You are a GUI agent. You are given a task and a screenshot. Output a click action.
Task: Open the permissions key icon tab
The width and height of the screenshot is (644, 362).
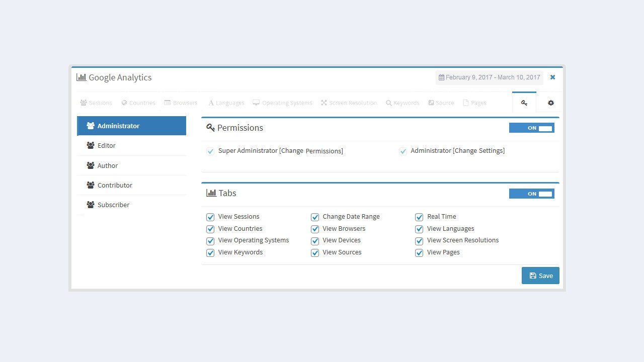pyautogui.click(x=524, y=103)
